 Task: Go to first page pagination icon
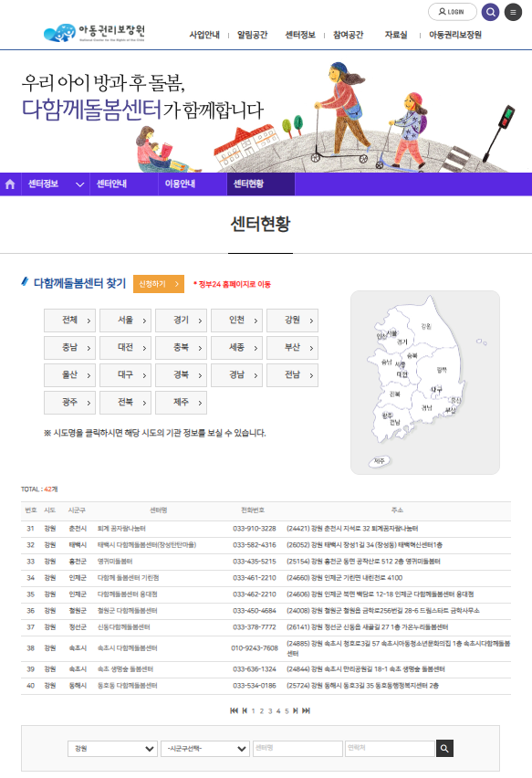234,711
